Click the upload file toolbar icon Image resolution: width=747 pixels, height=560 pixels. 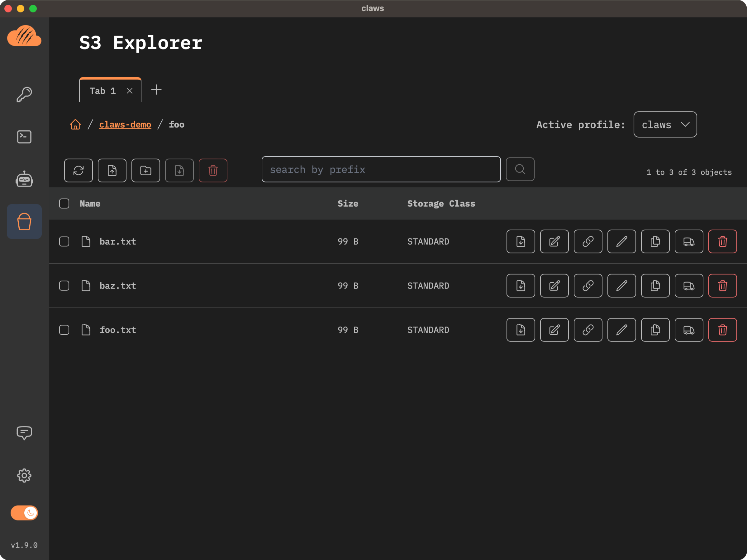click(x=112, y=171)
